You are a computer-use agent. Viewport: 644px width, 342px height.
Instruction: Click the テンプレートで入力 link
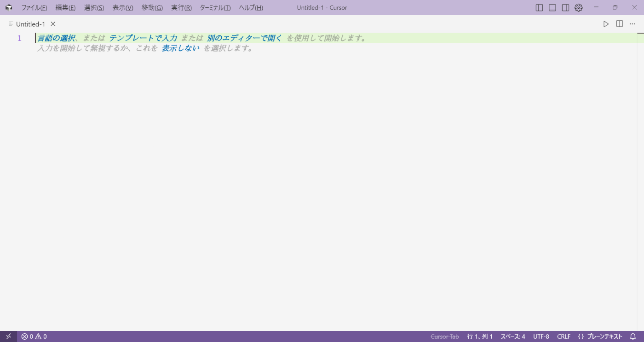coord(143,38)
